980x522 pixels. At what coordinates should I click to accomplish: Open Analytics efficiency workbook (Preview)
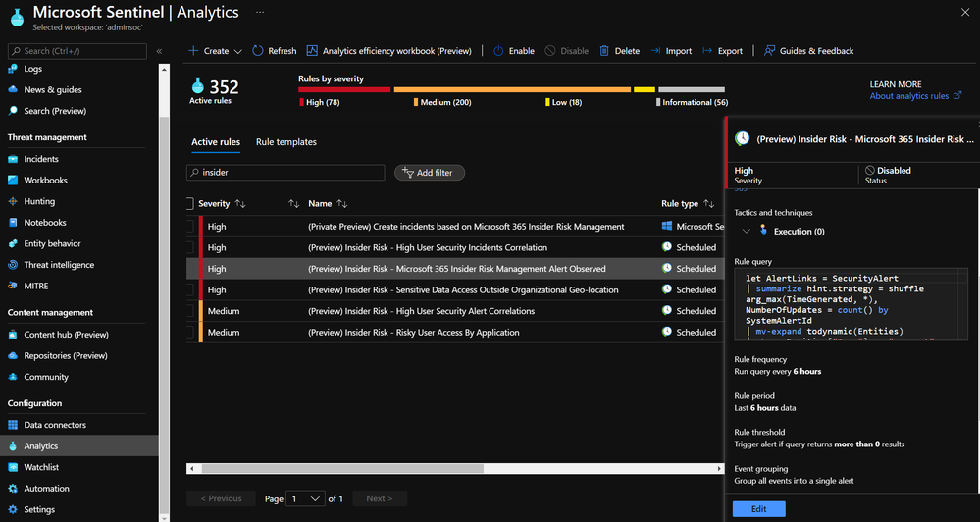(x=389, y=51)
